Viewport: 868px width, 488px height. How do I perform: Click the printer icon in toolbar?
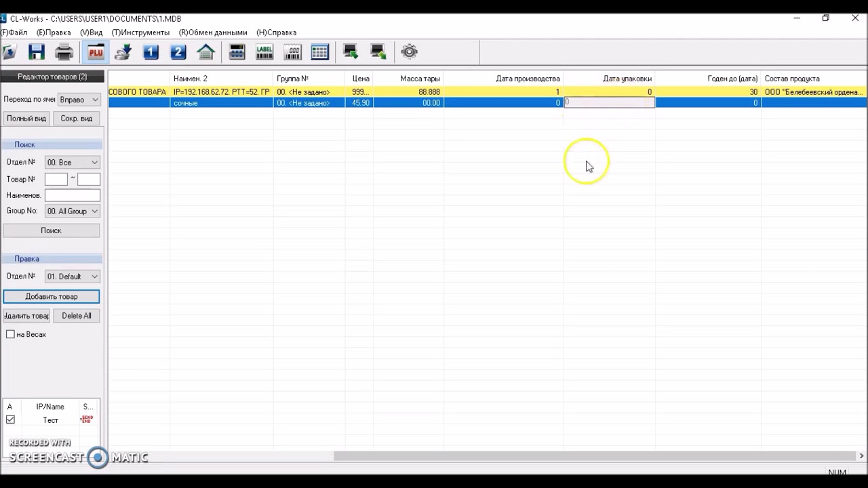pos(64,52)
